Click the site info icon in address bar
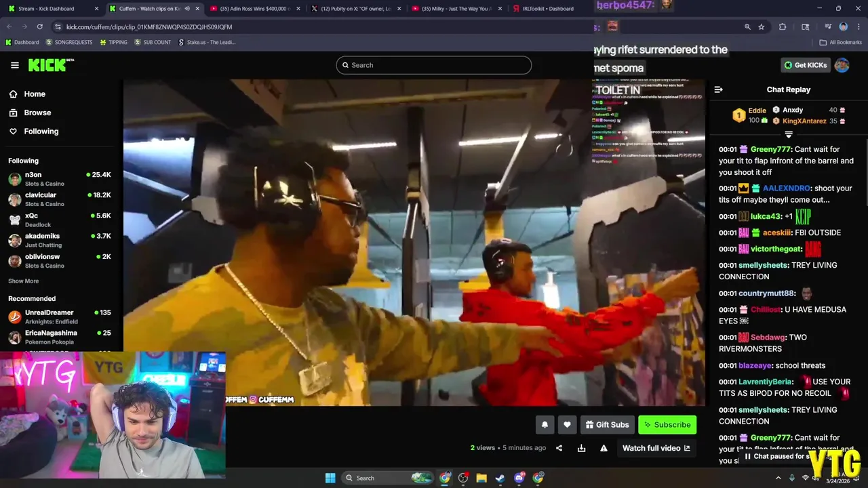The width and height of the screenshot is (868, 488). [58, 26]
